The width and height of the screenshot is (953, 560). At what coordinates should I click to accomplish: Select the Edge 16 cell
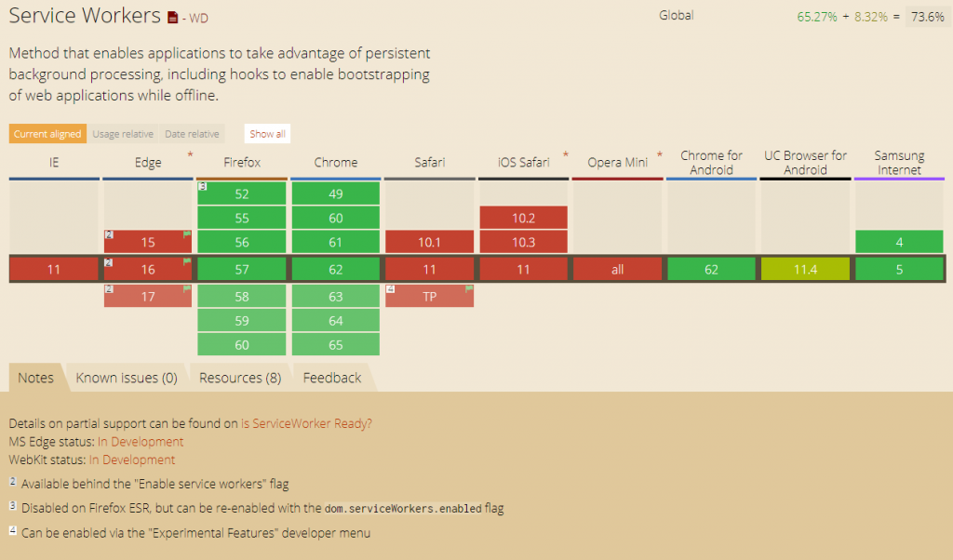(x=148, y=269)
